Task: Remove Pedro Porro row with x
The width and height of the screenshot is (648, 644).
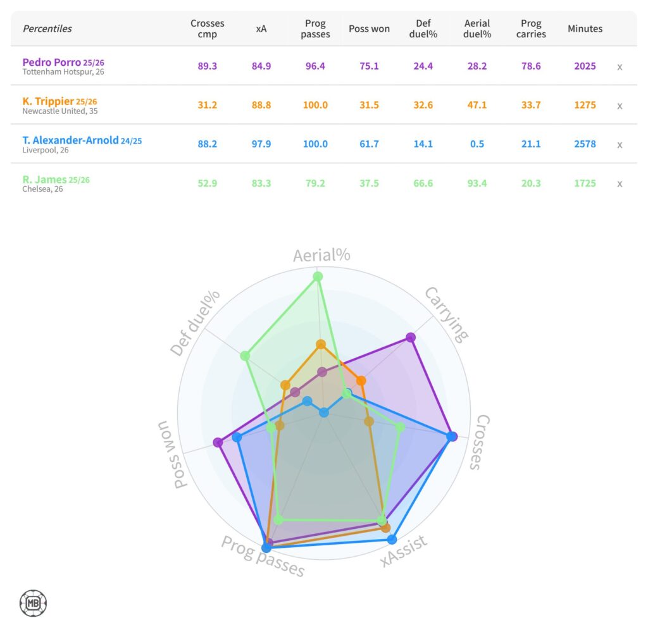Action: pos(620,66)
